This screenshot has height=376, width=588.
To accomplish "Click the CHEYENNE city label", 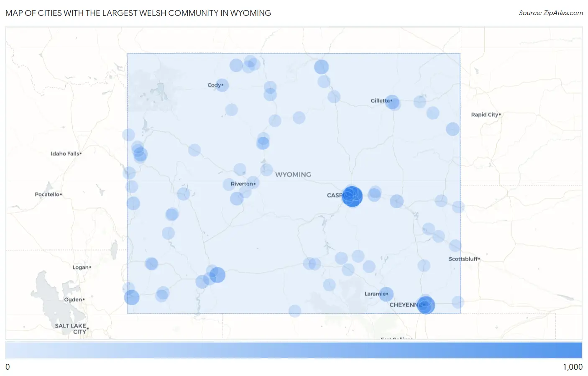I will [x=405, y=305].
